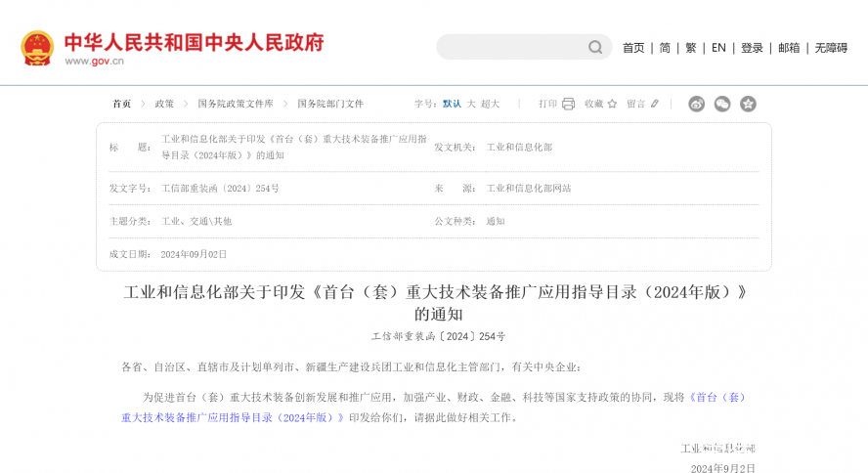Open the 邮箱 mailbox link
868x473 pixels.
pos(789,48)
